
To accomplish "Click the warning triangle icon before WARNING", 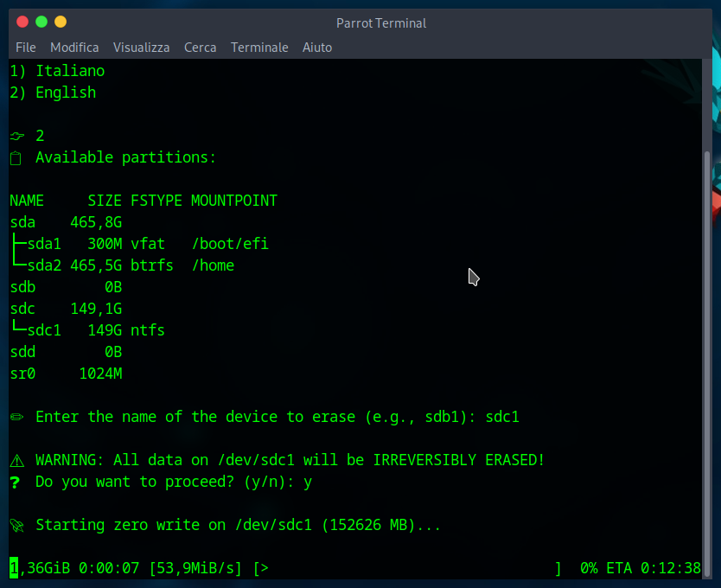I will click(x=16, y=460).
